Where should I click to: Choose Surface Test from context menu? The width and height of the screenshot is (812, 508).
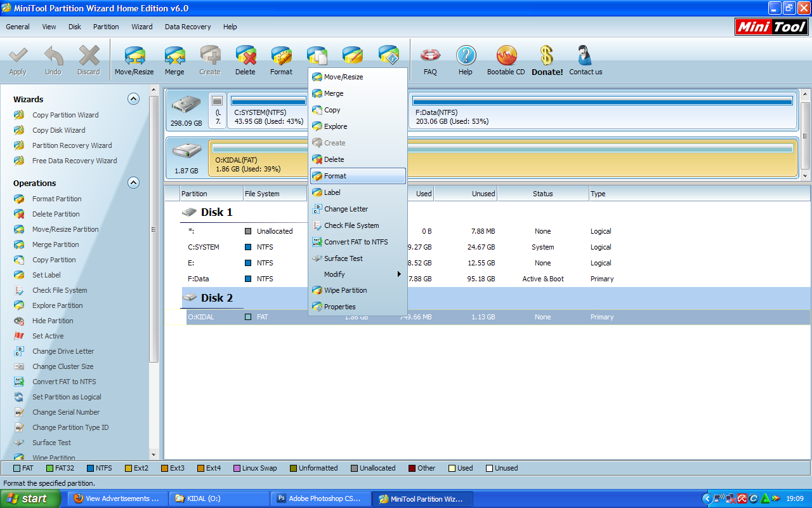click(358, 258)
